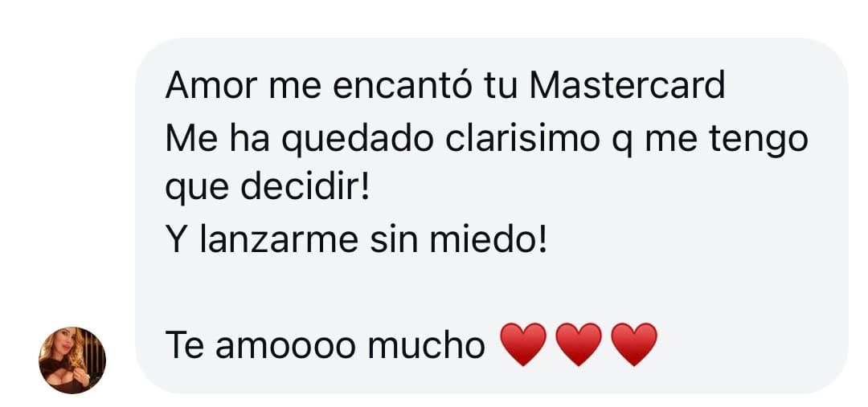Click the word "mucho" before the hearts
This screenshot has height=407, width=868.
(x=426, y=346)
